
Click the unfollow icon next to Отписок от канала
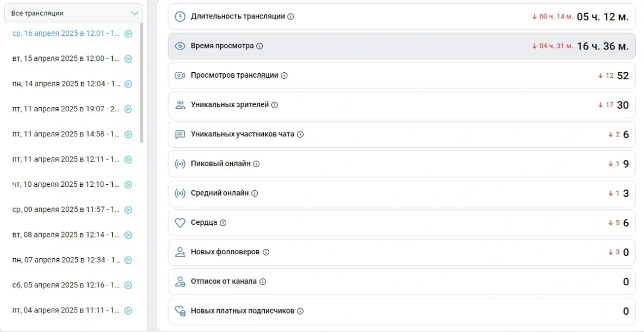(x=180, y=281)
